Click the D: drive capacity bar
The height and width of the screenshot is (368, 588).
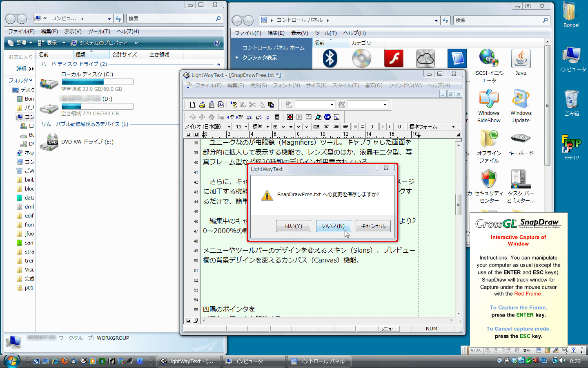[97, 106]
